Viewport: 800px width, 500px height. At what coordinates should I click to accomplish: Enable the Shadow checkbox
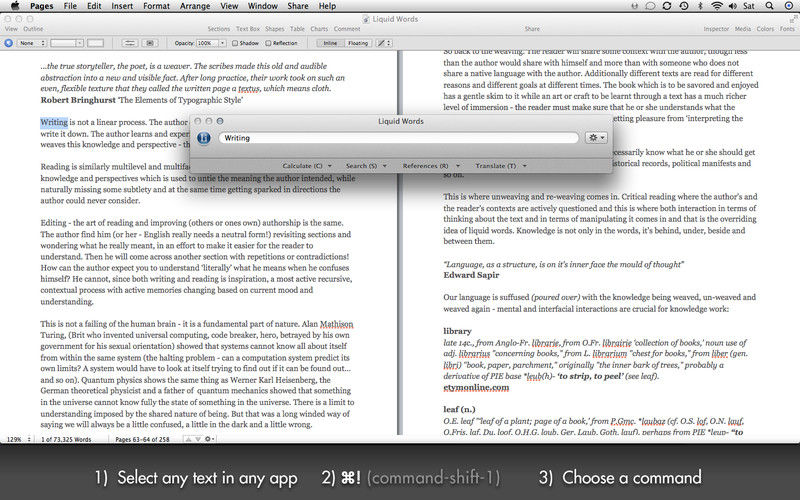click(235, 43)
